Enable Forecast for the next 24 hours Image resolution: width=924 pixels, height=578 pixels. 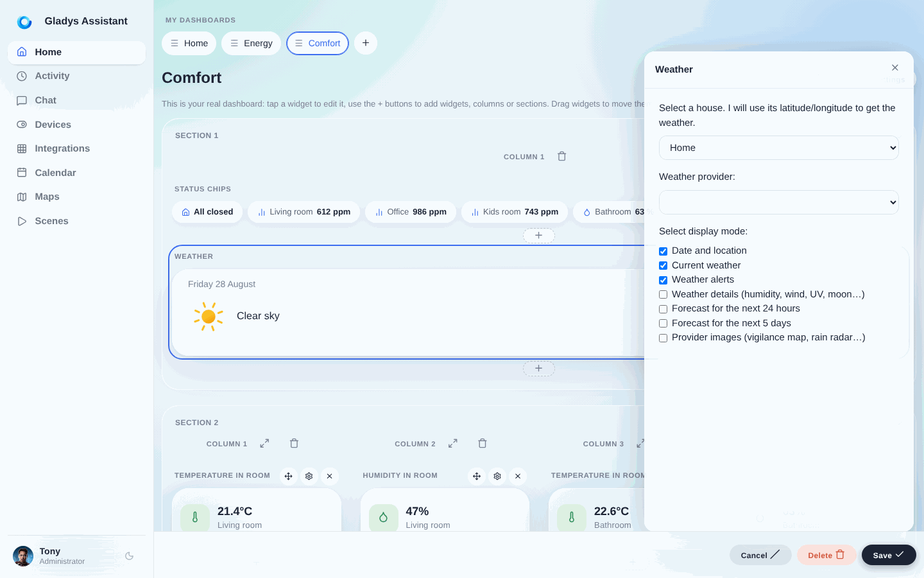[663, 309]
